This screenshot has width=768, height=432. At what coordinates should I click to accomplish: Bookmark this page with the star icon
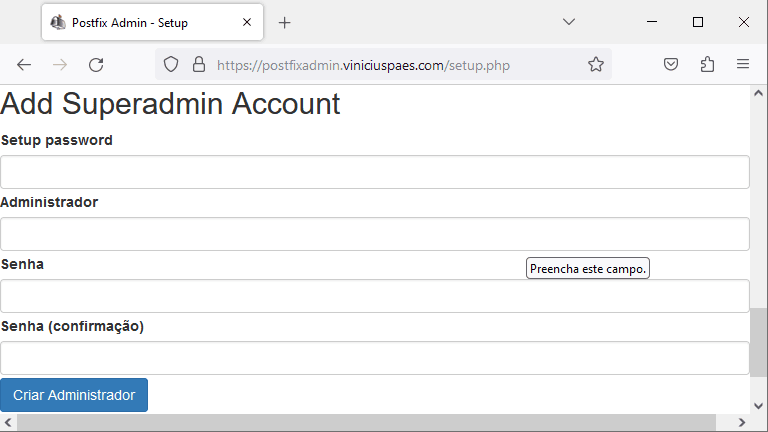click(x=596, y=64)
